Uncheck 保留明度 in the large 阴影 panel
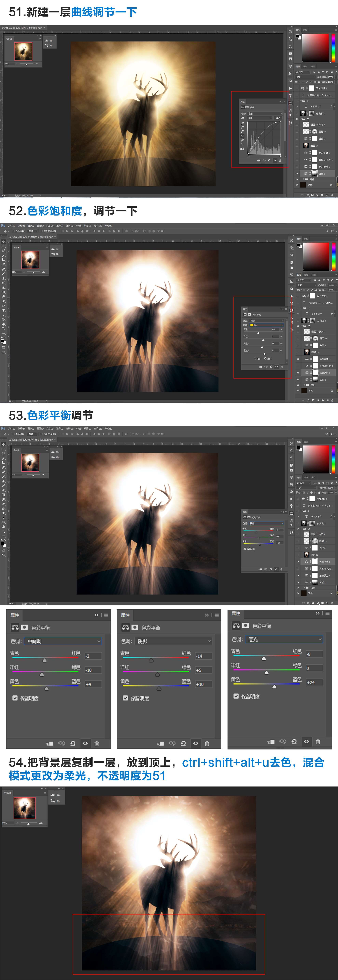Screen dimensions: 338x980 [x=125, y=698]
